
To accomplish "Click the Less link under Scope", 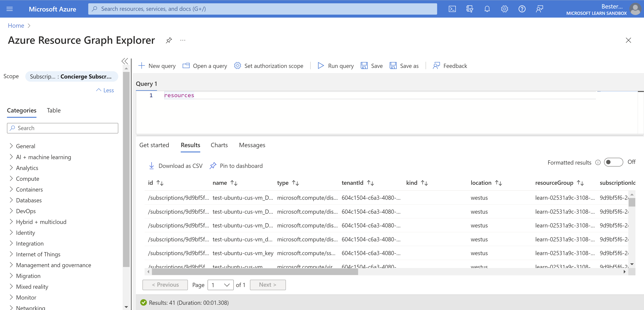I will tap(105, 90).
